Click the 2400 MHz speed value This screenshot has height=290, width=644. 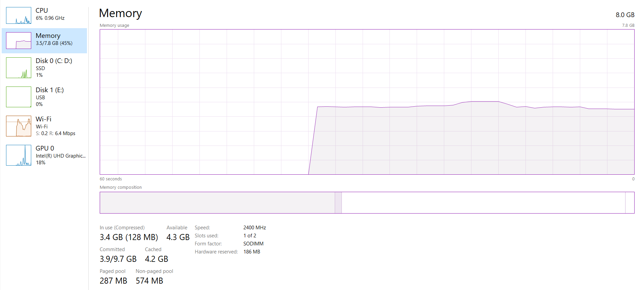255,228
